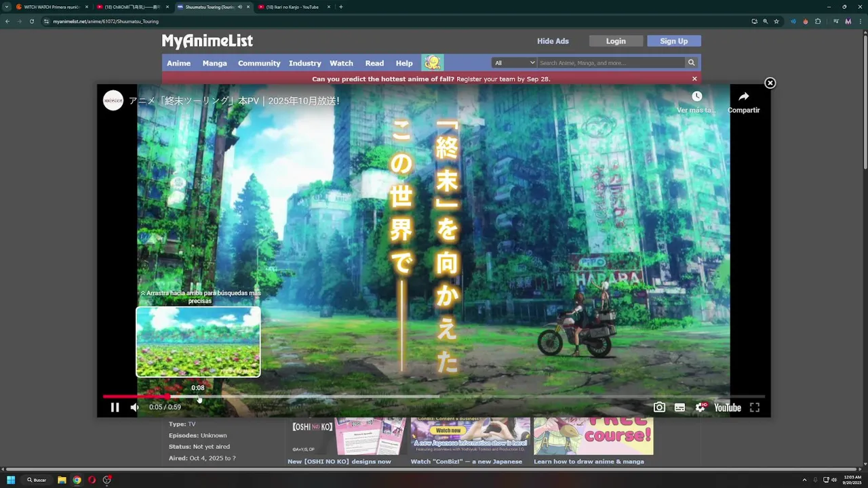Enter fullscreen mode in the player
Viewport: 868px width, 488px height.
pos(755,407)
